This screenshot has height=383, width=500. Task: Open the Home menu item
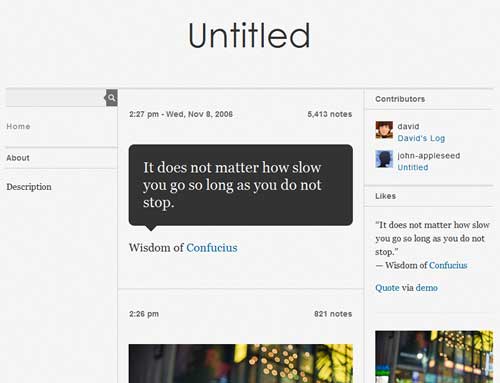(x=18, y=126)
